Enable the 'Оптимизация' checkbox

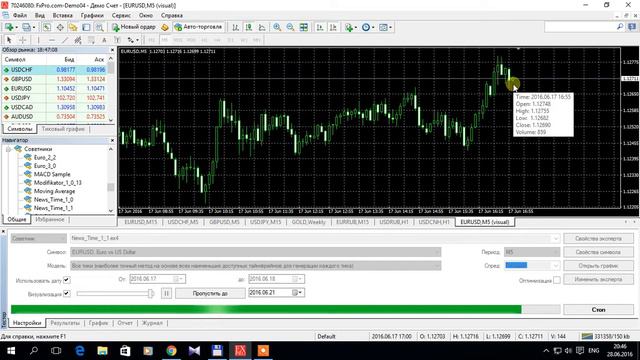pyautogui.click(x=556, y=280)
